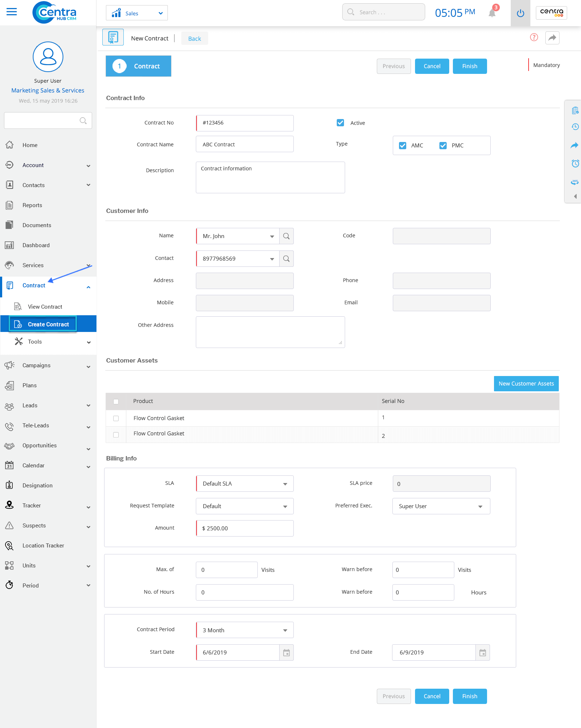Click the Description text area
This screenshot has width=581, height=728.
pyautogui.click(x=270, y=177)
